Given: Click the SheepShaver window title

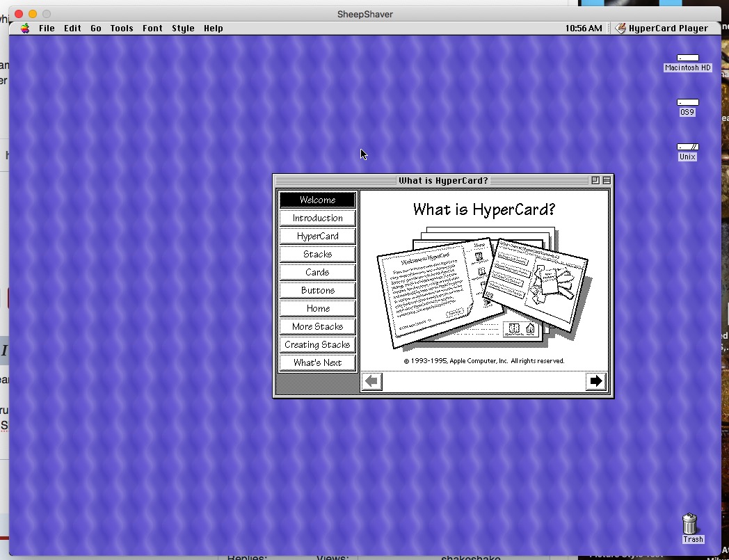Looking at the screenshot, I should [365, 15].
